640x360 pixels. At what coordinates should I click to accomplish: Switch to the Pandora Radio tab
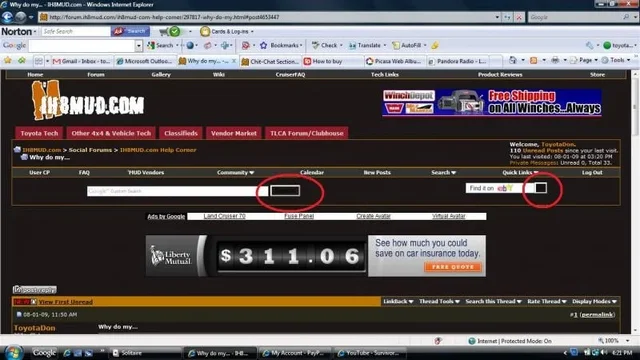[x=457, y=61]
